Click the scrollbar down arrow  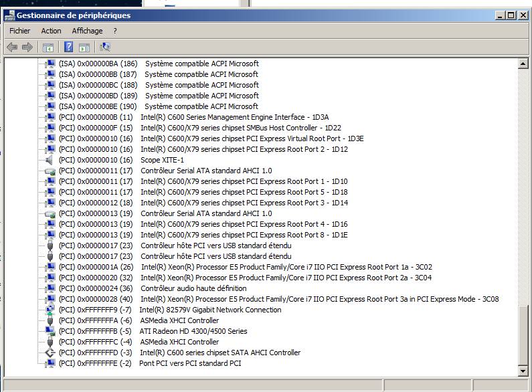click(523, 371)
